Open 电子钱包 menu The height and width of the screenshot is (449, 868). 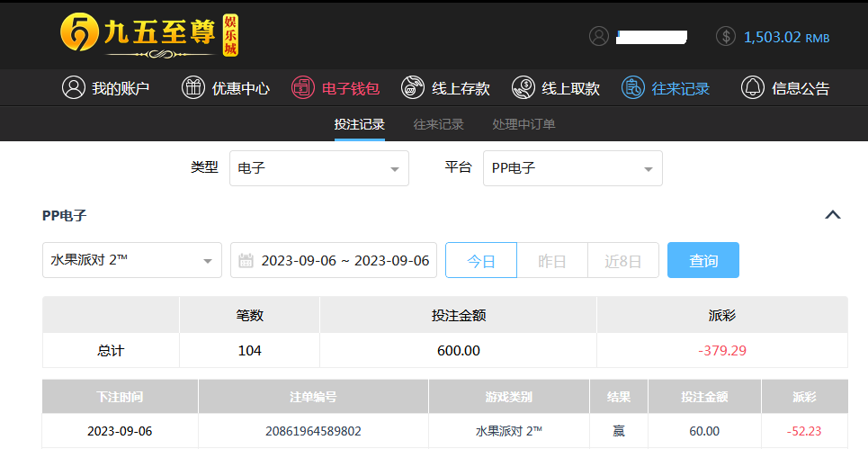coord(336,88)
